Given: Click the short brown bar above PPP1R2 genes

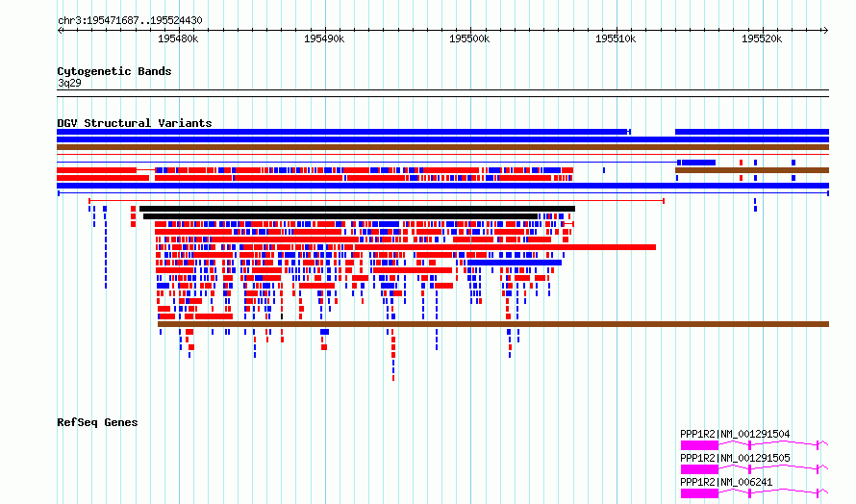Looking at the screenshot, I should click(x=752, y=170).
